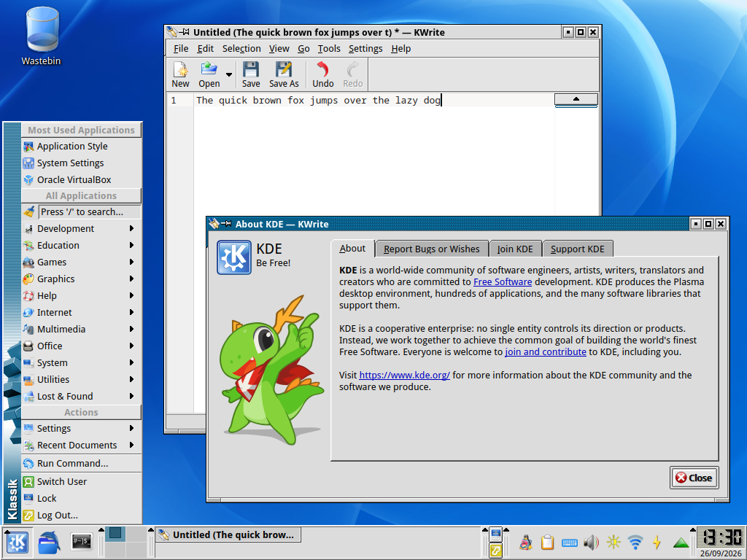Expand Open recent files dropdown arrow
The width and height of the screenshot is (747, 560).
tap(228, 75)
